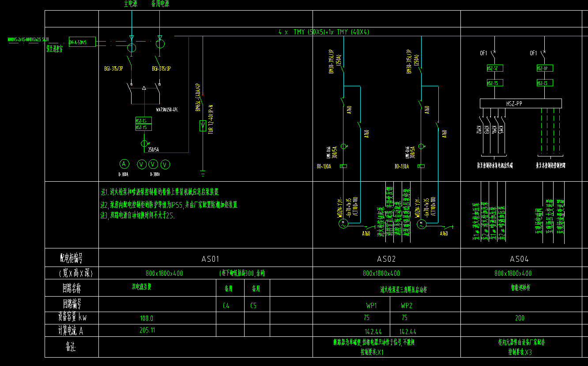Screen dimensions: 588x366
Task: Click the 计算电流 A row header
Action: [71, 330]
